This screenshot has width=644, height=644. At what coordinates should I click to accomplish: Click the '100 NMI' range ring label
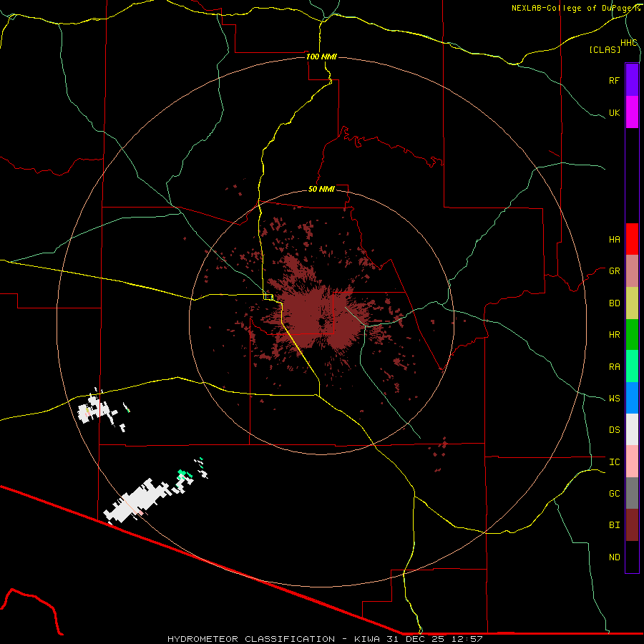click(321, 57)
